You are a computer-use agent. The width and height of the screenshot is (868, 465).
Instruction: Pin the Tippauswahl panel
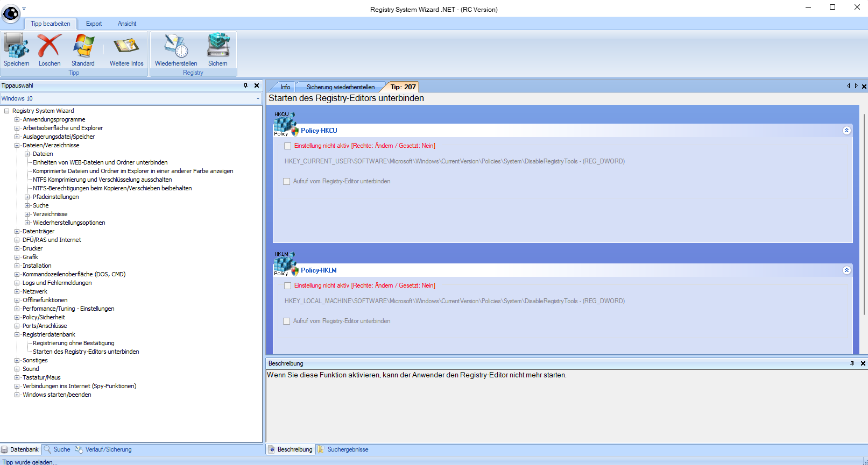pyautogui.click(x=246, y=85)
